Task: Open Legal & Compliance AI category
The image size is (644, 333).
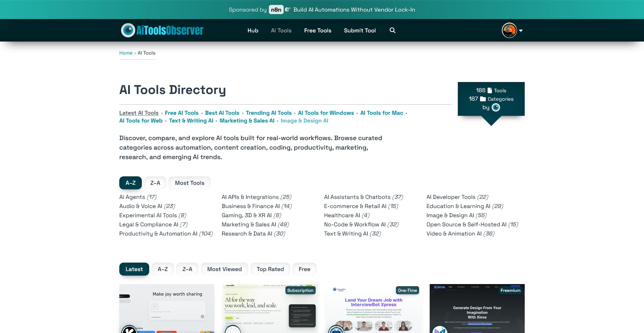Action: 153,225
